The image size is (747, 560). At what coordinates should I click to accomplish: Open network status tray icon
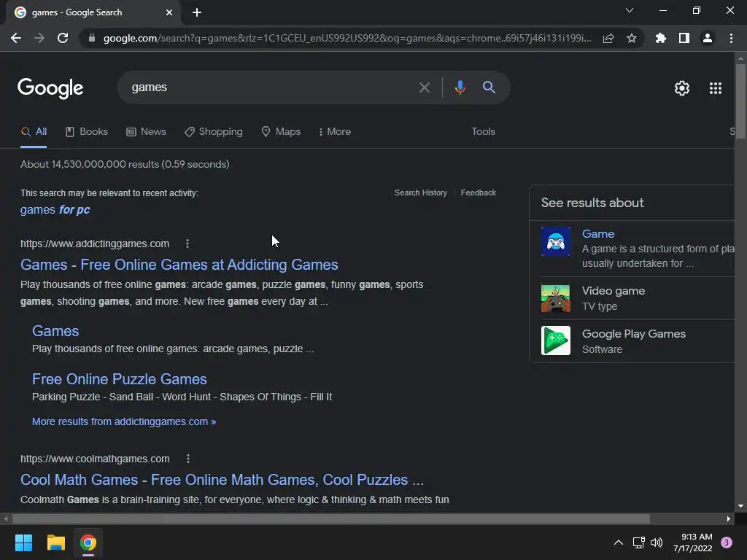638,542
